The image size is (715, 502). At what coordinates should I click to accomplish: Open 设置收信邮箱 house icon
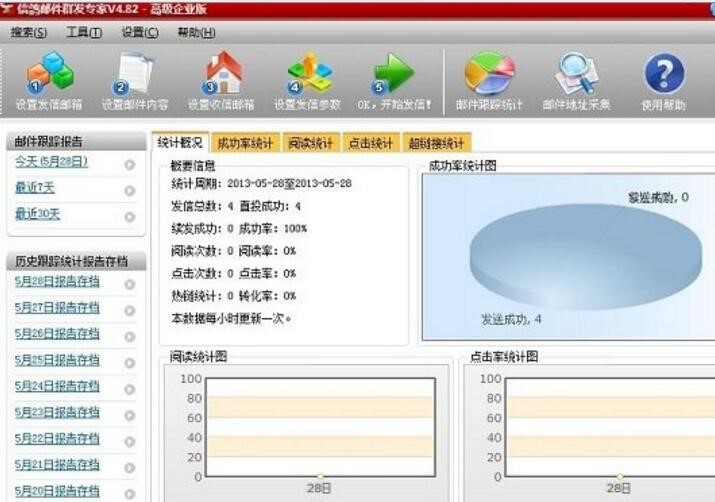coord(222,73)
